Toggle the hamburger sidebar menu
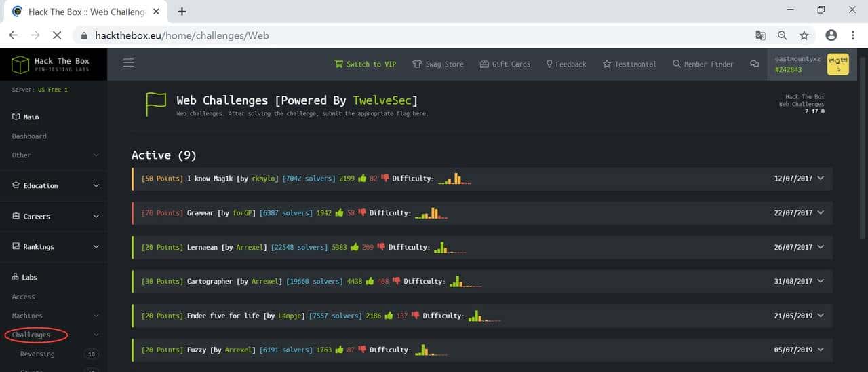 click(x=128, y=63)
